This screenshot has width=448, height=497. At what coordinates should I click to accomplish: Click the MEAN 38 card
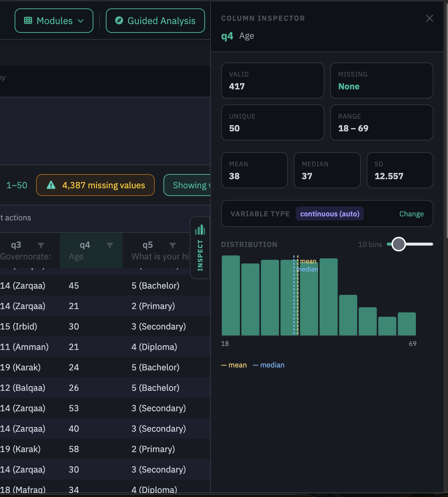pyautogui.click(x=254, y=170)
